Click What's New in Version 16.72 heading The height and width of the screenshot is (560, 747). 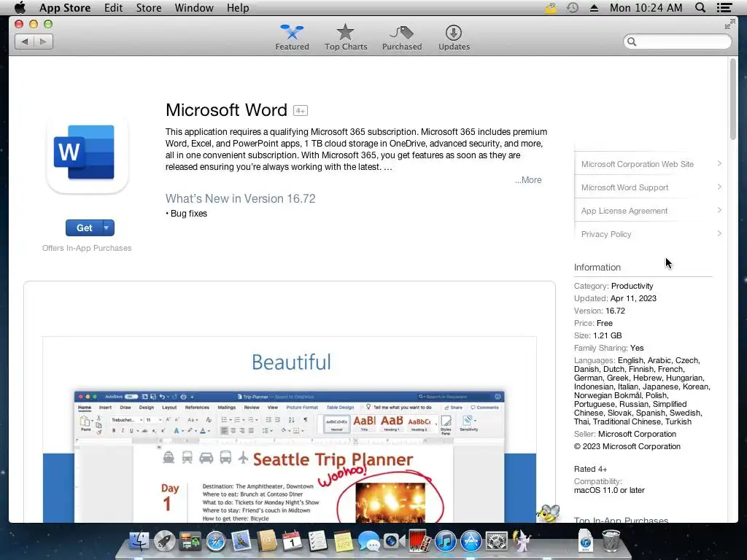[x=241, y=198]
